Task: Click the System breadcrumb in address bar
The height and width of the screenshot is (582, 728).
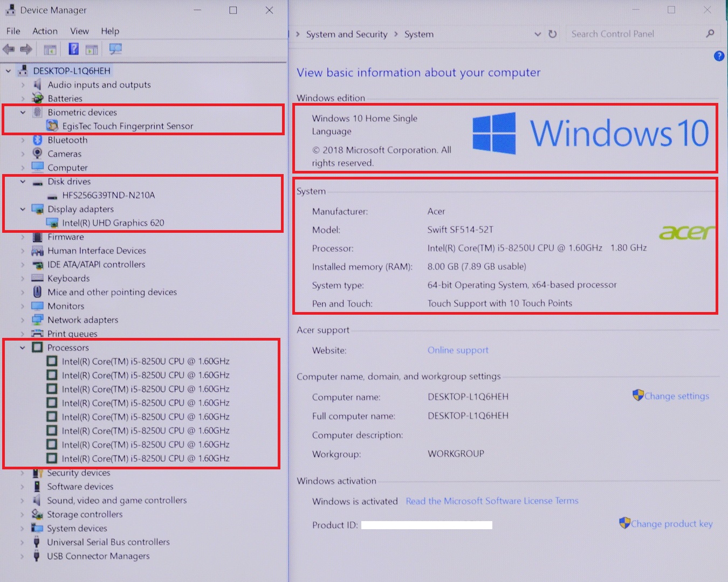Action: pos(419,34)
